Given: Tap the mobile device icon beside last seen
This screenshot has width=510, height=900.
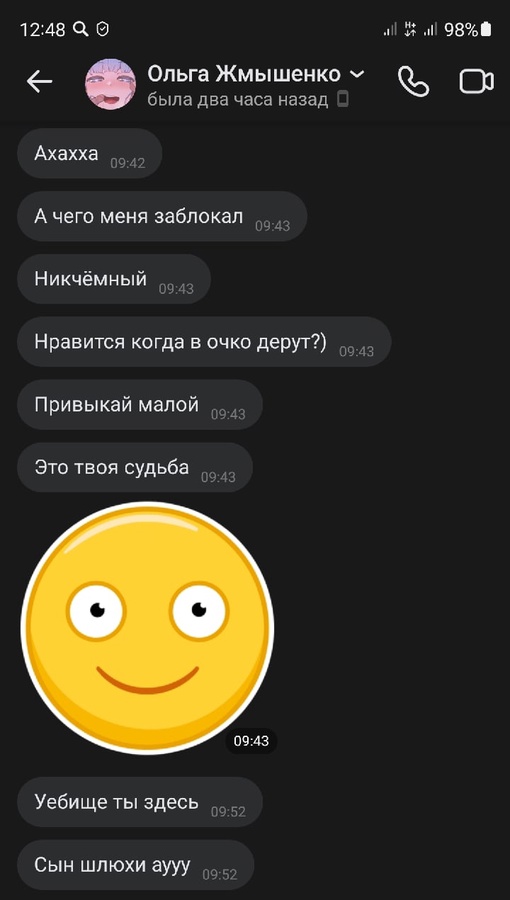Looking at the screenshot, I should coord(342,100).
